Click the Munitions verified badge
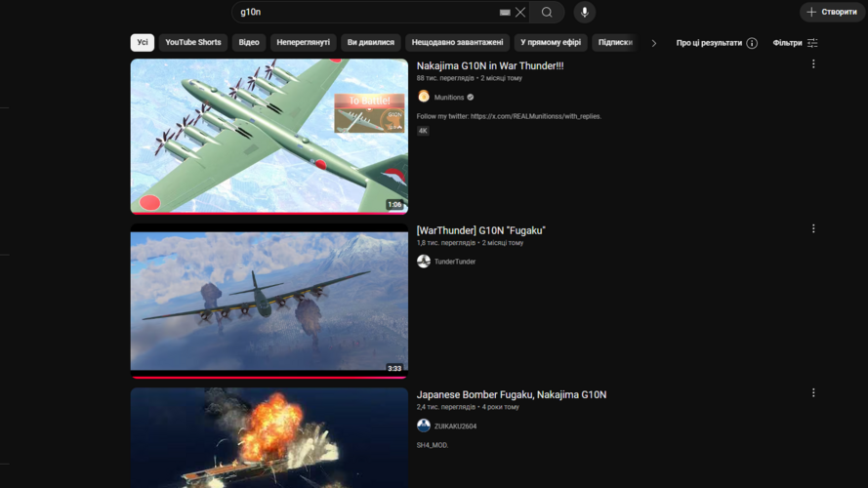 pos(471,98)
